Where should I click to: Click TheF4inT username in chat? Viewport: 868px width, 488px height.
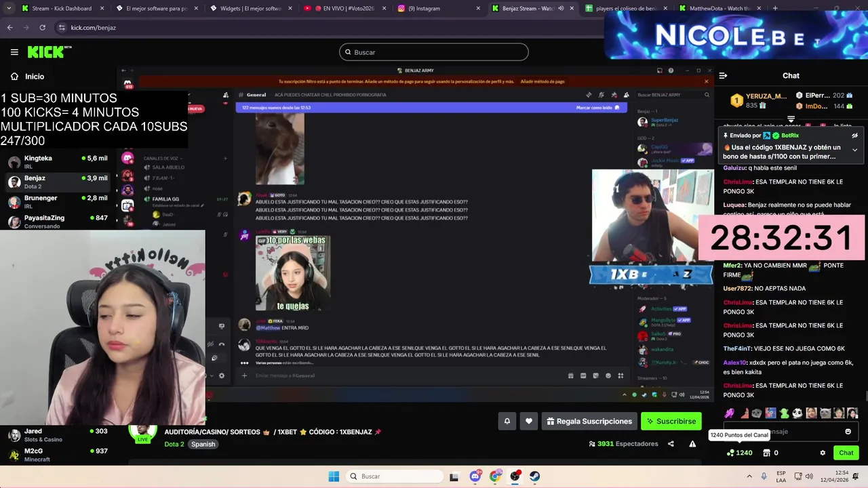coord(737,349)
